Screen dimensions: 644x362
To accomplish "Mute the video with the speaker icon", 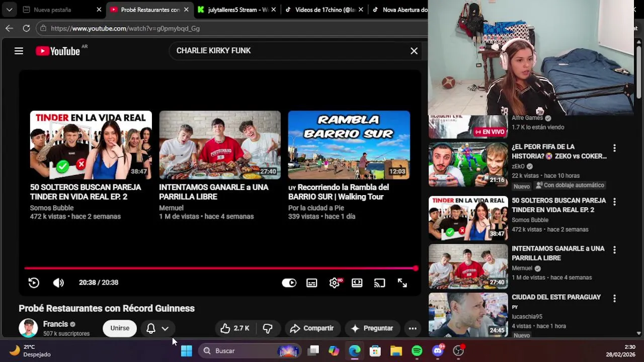I will [x=58, y=283].
